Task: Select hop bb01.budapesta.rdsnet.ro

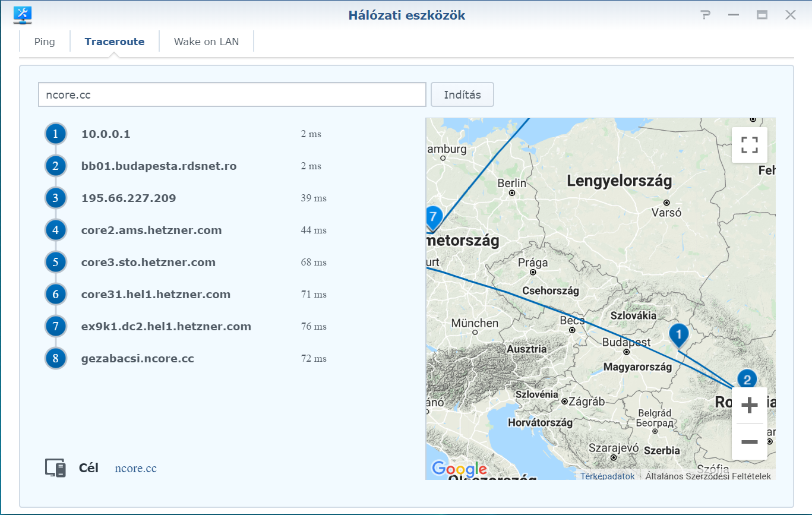Action: pos(159,166)
